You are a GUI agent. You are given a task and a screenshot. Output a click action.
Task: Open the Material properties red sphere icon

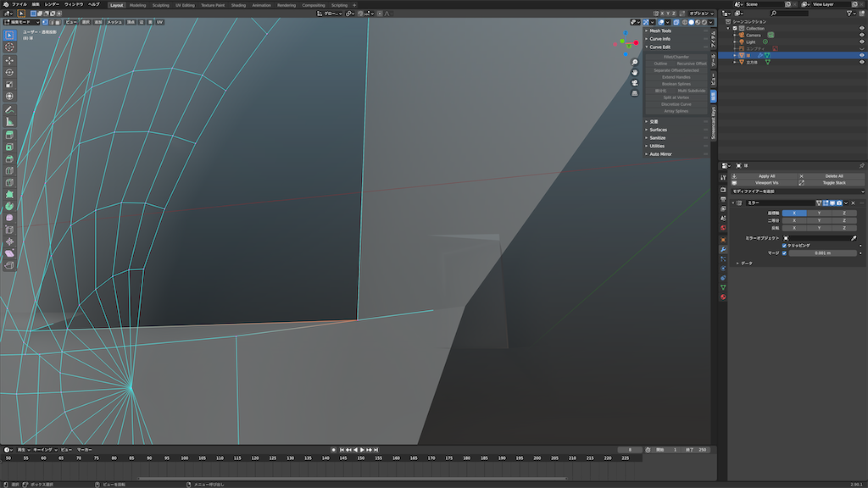[723, 297]
